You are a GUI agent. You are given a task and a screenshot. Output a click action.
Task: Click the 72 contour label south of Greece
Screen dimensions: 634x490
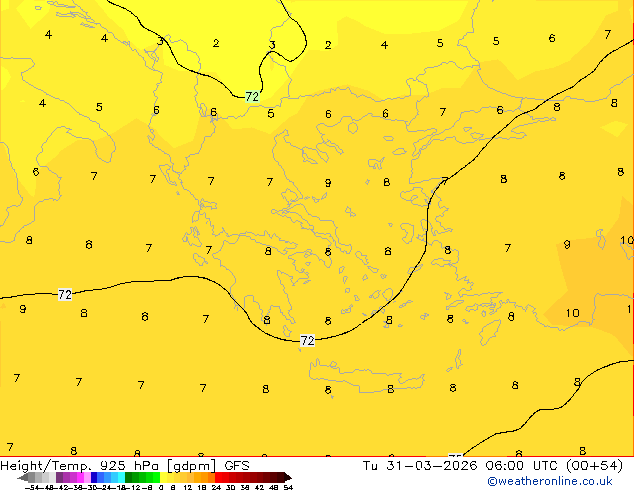pyautogui.click(x=307, y=340)
